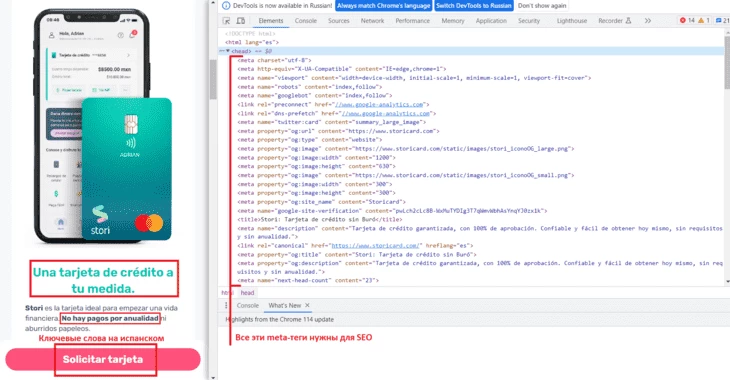The height and width of the screenshot is (380, 730).
Task: Select the og:site_name Storicard line
Action: click(321, 202)
